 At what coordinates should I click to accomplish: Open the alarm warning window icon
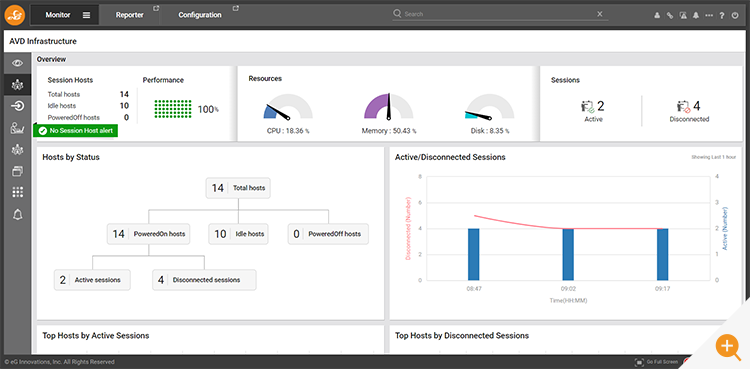(x=683, y=15)
